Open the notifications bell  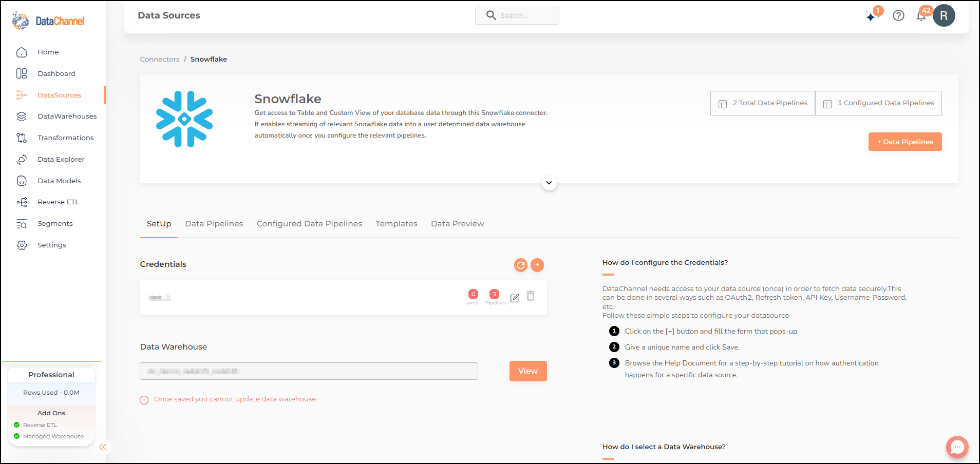click(x=921, y=16)
